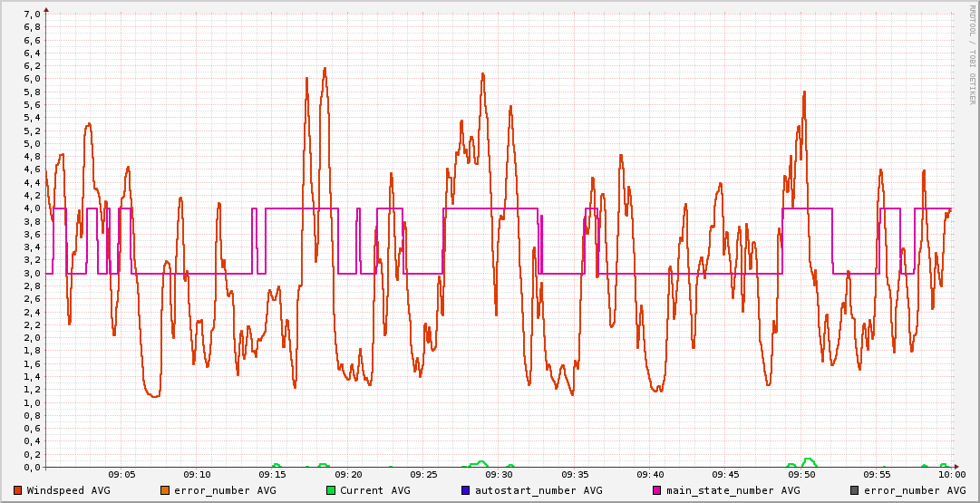Click the 0,0 value on the y-axis
980x503 pixels.
[31, 468]
